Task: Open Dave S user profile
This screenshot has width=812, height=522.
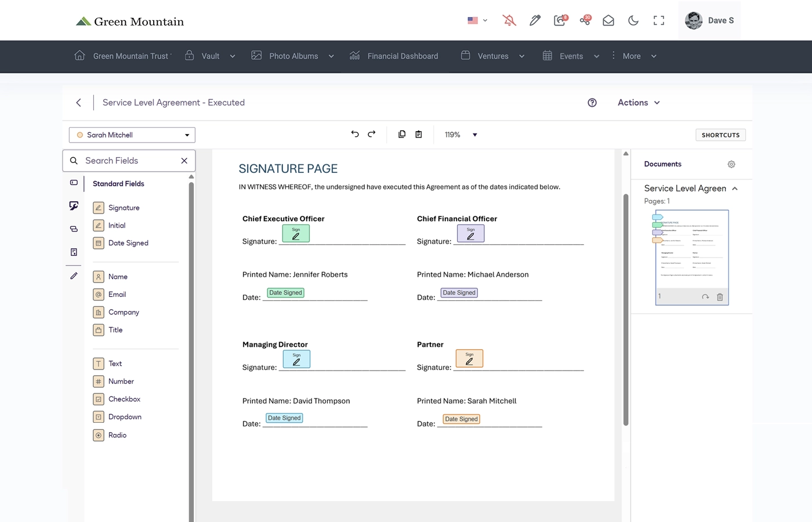Action: [x=709, y=20]
